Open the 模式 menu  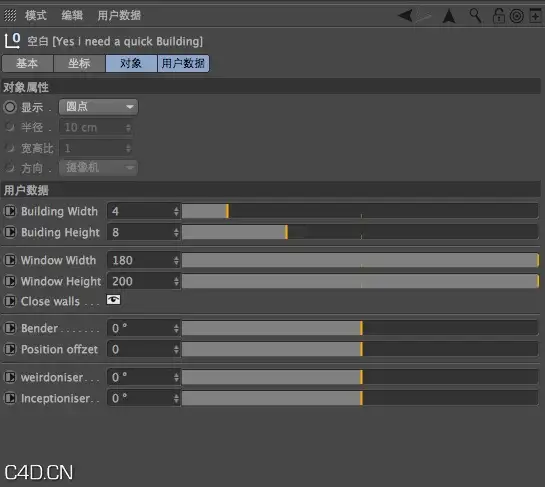coord(36,15)
